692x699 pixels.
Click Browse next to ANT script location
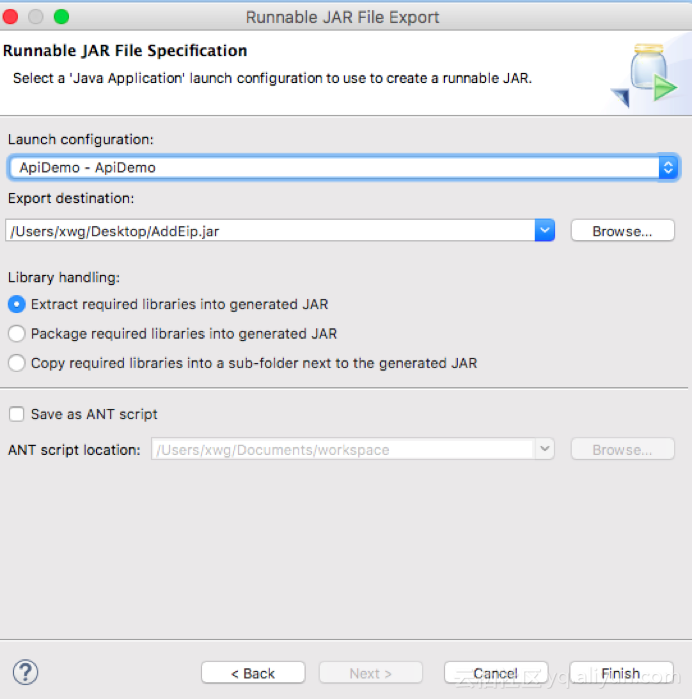[x=622, y=449]
